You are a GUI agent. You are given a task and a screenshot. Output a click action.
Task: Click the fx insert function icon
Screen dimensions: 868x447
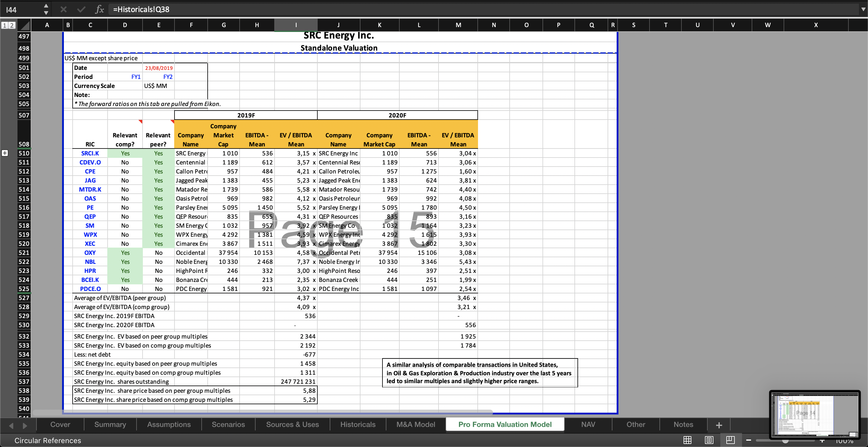(99, 9)
